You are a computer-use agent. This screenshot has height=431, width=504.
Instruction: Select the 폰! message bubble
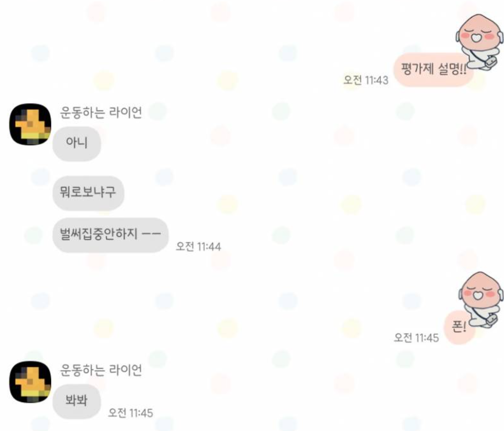(x=459, y=327)
